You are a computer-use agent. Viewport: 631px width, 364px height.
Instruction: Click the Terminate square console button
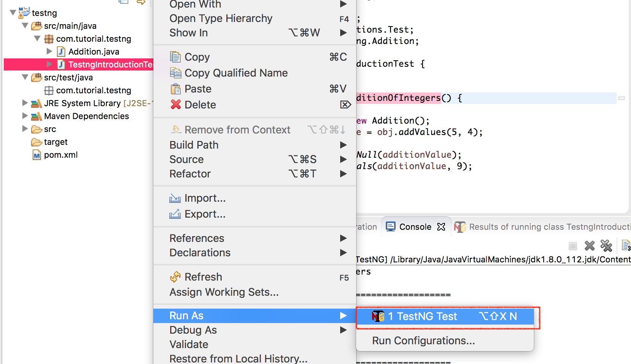[x=573, y=246]
